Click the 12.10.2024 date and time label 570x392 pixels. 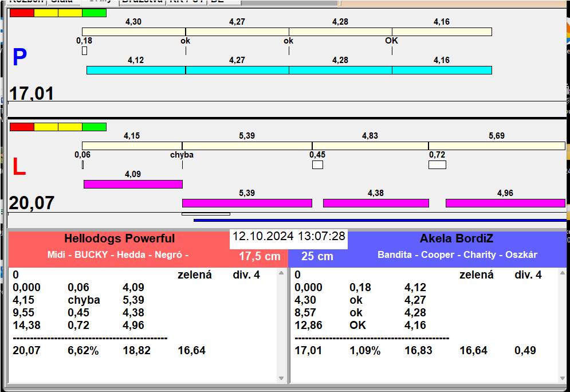coord(289,236)
